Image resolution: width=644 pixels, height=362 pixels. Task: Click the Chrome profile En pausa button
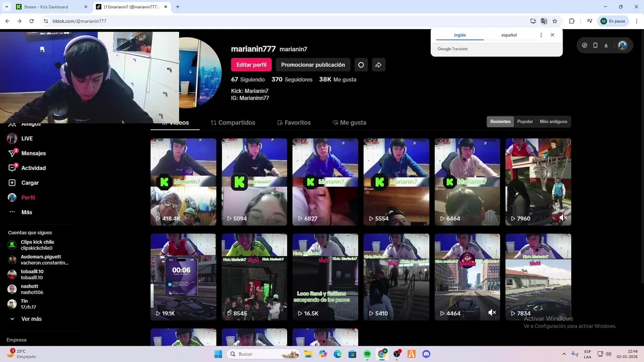[x=613, y=21]
